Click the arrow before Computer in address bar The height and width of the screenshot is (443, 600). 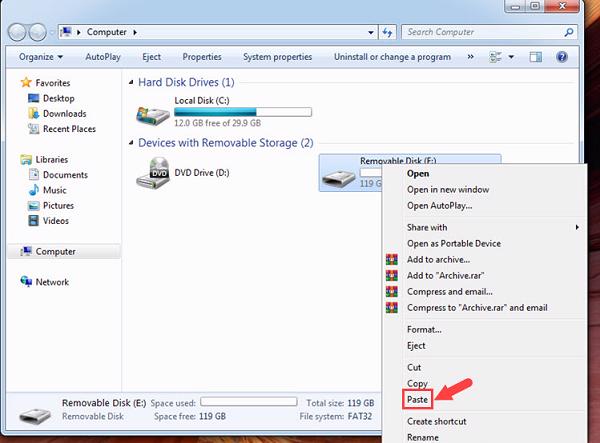click(x=78, y=32)
